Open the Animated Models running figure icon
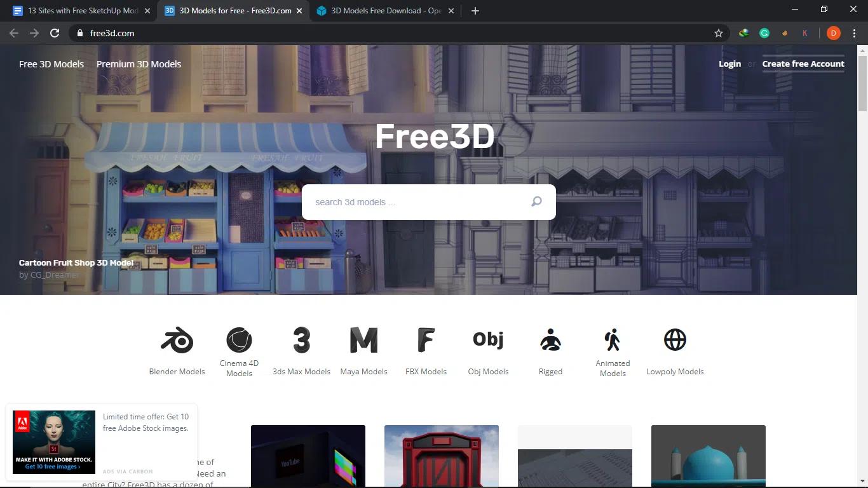The width and height of the screenshot is (868, 488). (x=613, y=339)
